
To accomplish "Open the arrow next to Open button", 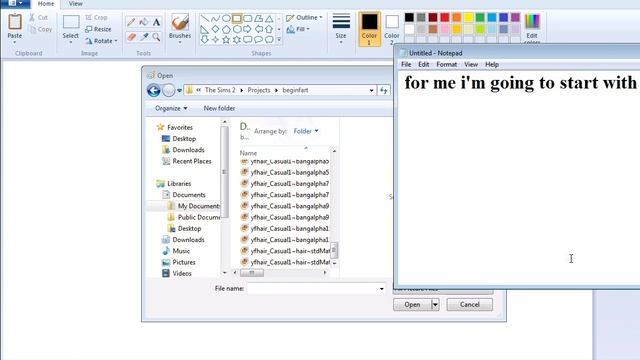I will point(435,305).
